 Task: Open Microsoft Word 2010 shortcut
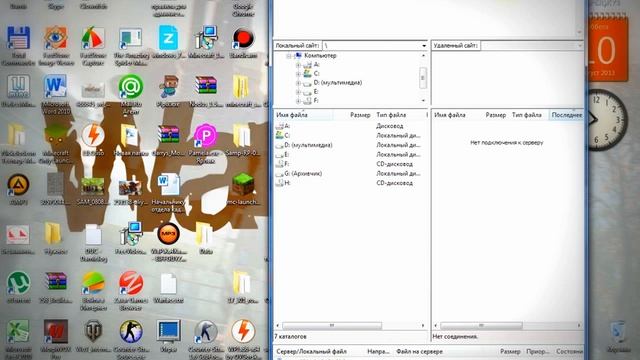56,87
